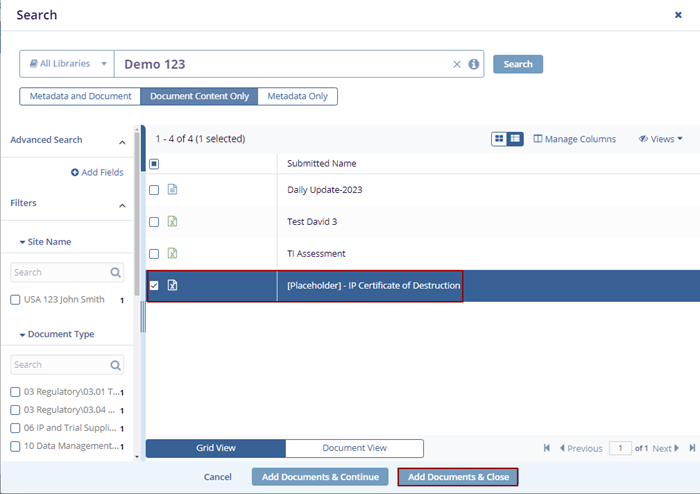Check the TI Assessment row checkbox
The height and width of the screenshot is (494, 700).
click(x=154, y=254)
